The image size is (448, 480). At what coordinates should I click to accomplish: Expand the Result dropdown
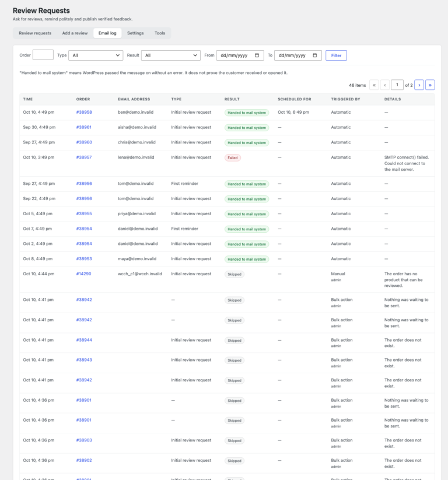click(x=170, y=55)
